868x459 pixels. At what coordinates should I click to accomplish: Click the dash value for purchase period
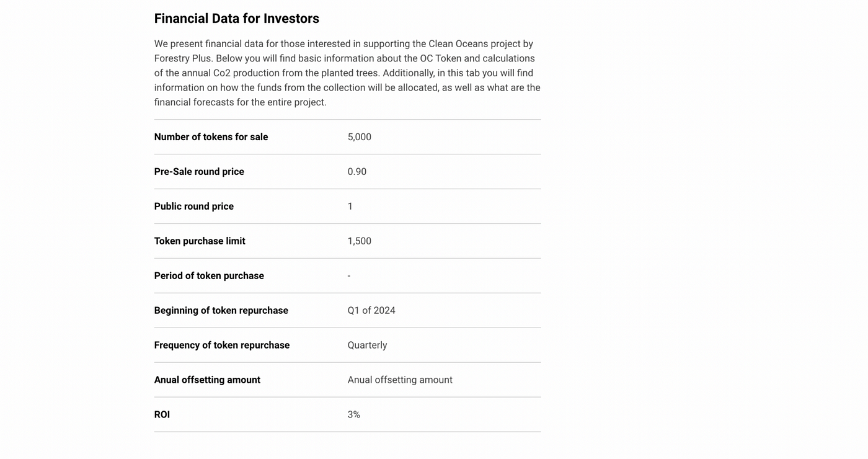[x=349, y=276]
